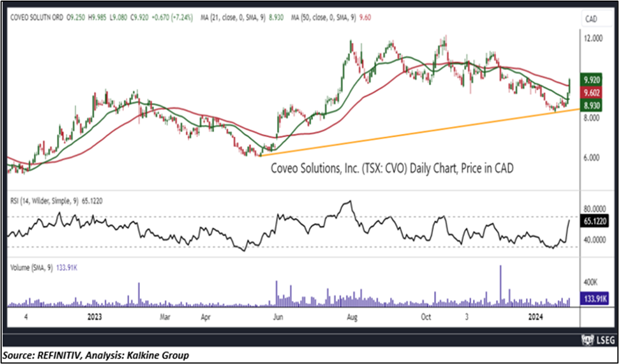
Task: Click the Mar date axis label
Action: point(165,316)
